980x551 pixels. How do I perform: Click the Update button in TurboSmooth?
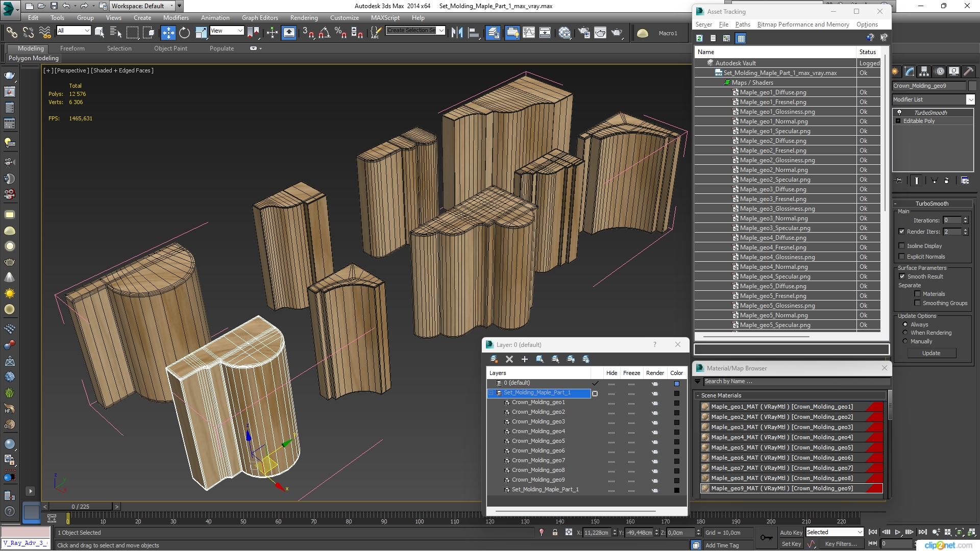pyautogui.click(x=931, y=353)
